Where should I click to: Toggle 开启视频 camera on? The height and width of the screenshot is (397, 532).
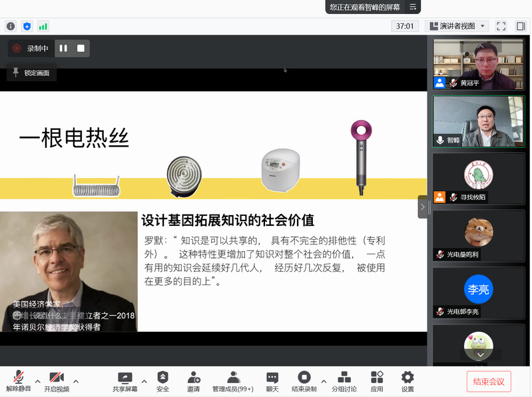[x=57, y=381]
